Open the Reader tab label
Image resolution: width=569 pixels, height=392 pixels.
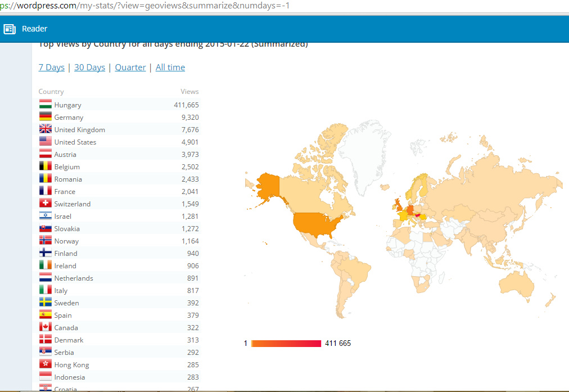(34, 29)
